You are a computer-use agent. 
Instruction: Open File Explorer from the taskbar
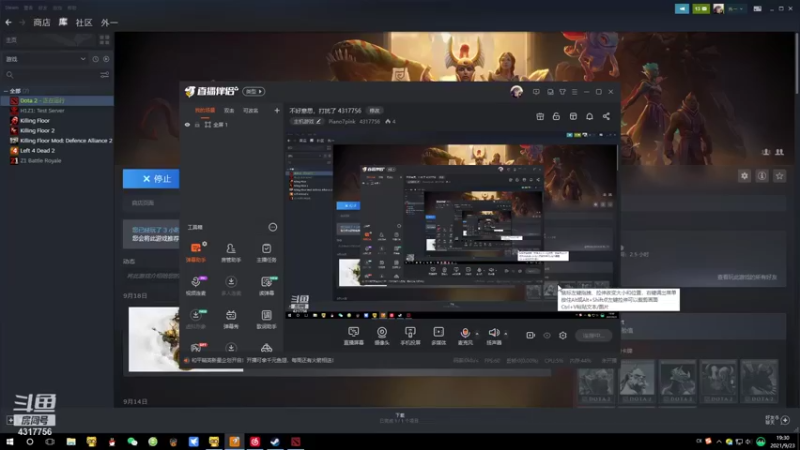click(x=71, y=442)
